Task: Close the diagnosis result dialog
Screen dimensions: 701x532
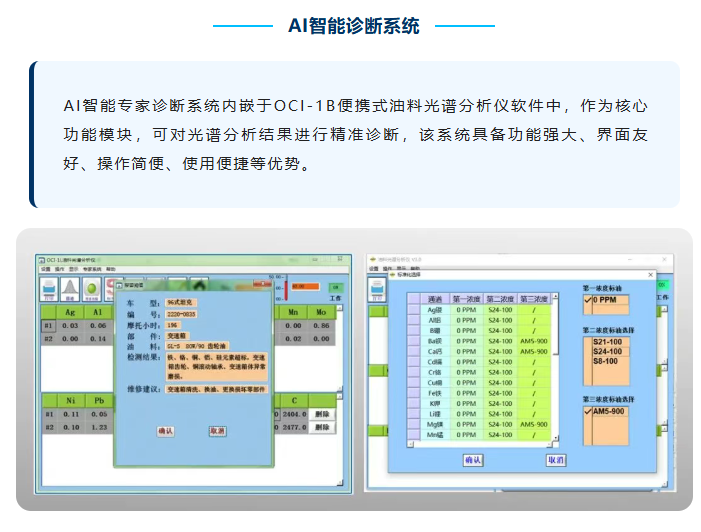Action: tap(262, 284)
